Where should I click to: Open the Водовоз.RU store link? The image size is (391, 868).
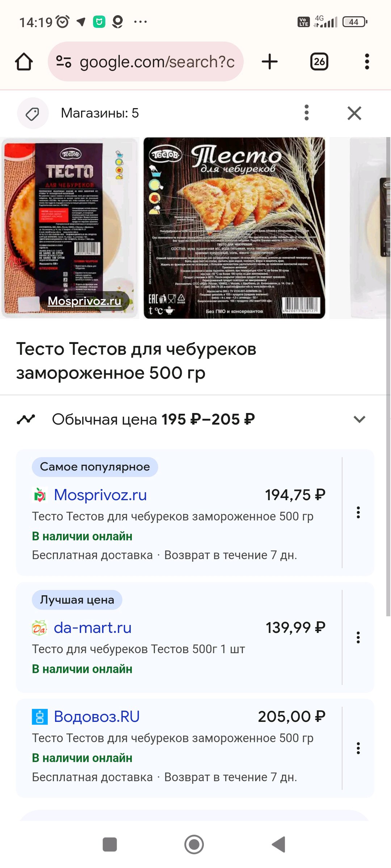click(x=97, y=716)
